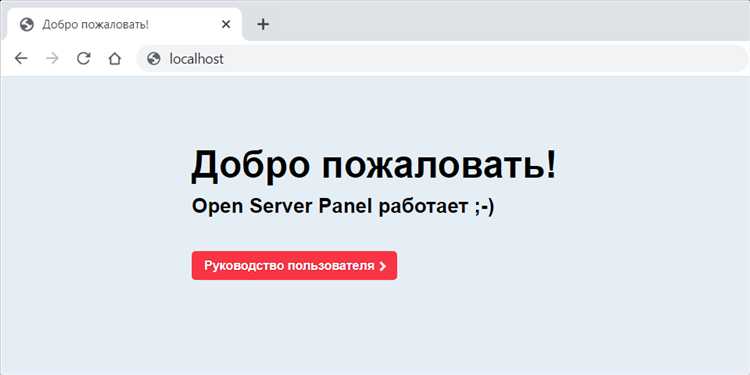Click the site info globe icon
Screen dimensions: 750x375
[154, 59]
